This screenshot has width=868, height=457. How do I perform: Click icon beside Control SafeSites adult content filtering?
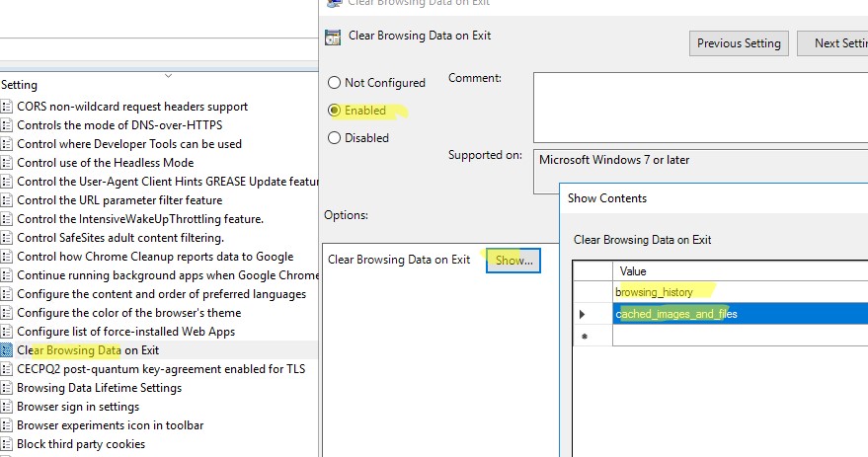6,238
